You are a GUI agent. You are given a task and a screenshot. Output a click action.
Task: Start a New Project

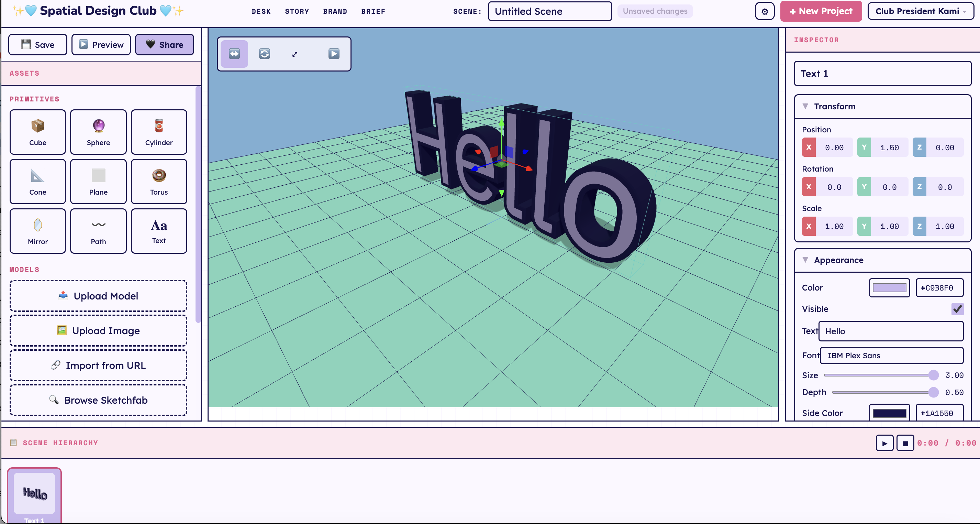(821, 11)
